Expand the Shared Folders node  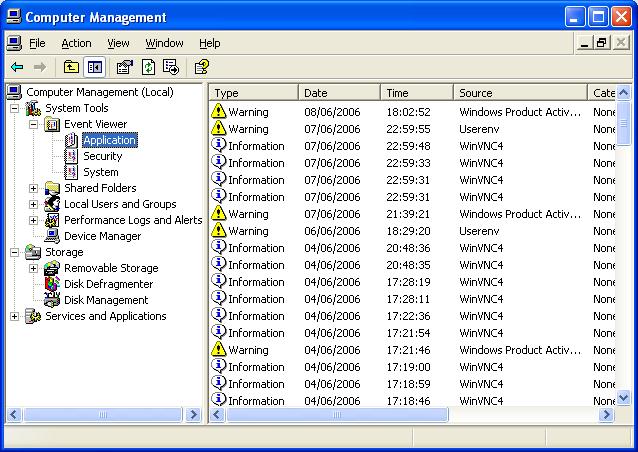pos(33,188)
